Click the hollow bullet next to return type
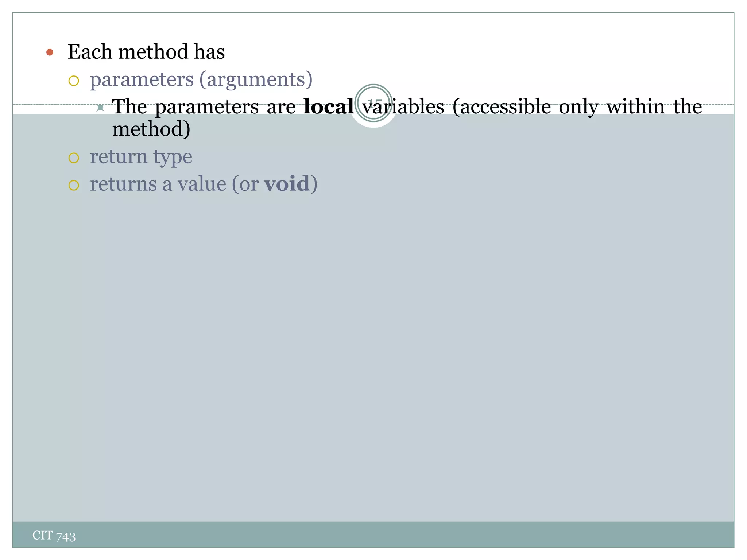This screenshot has width=747, height=560. (74, 158)
